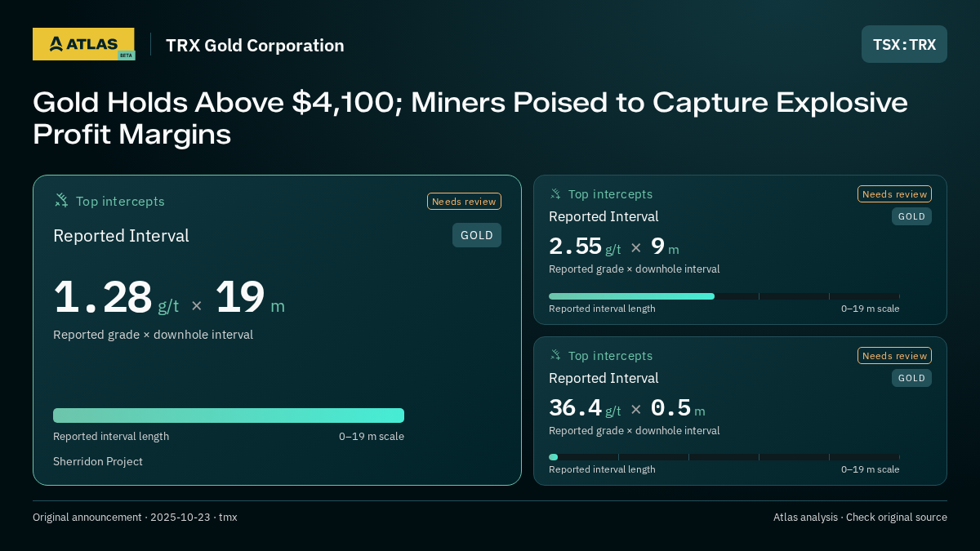Click Top intercepts label on 36.4 g/t card
Viewport: 980px width, 551px height.
610,356
